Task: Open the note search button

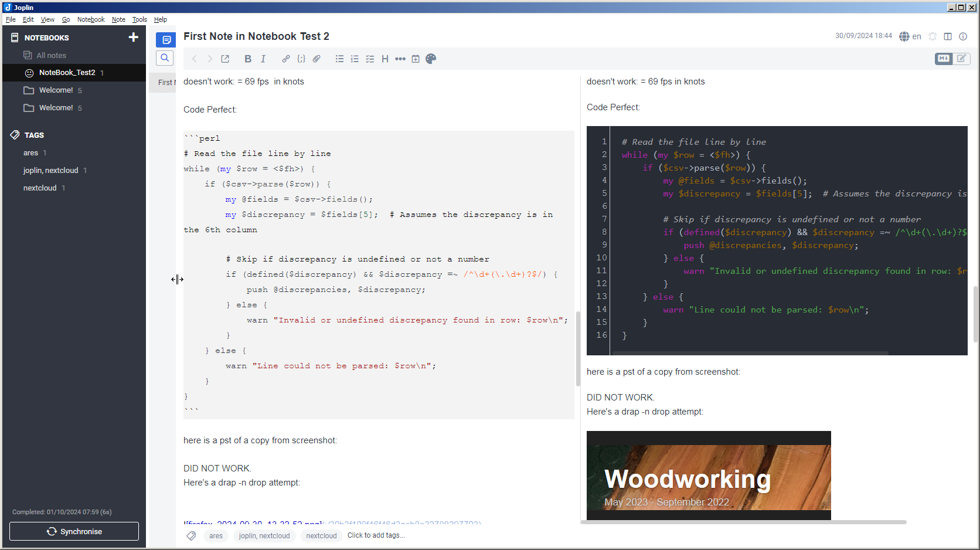Action: (165, 57)
